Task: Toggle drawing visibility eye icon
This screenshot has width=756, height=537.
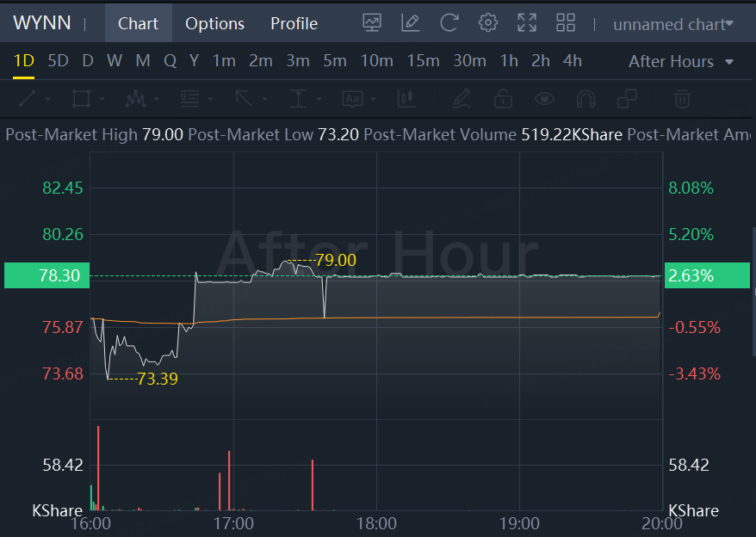Action: tap(544, 99)
